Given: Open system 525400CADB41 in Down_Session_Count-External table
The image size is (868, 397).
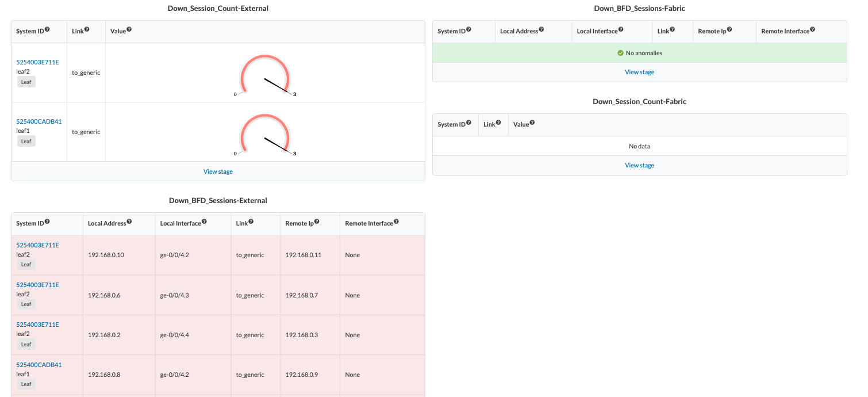Looking at the screenshot, I should pos(39,121).
